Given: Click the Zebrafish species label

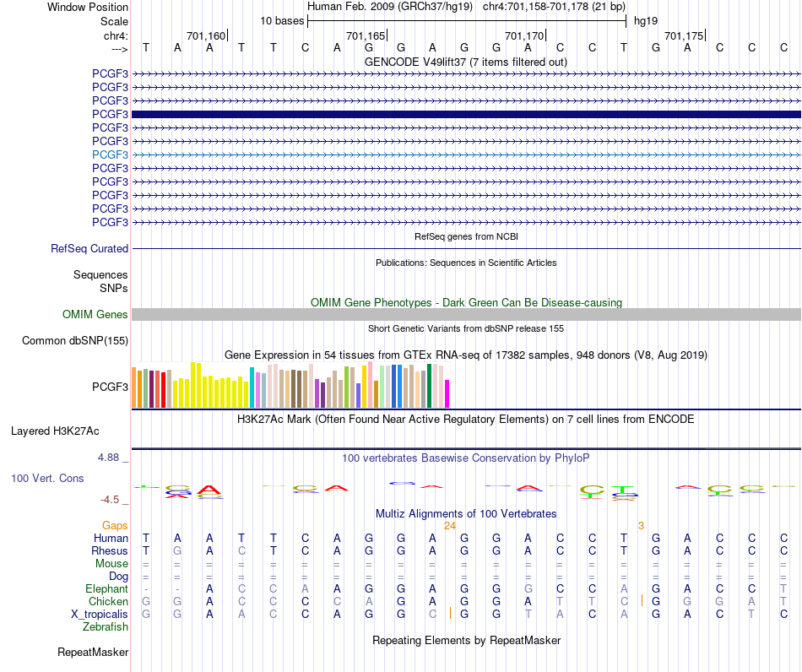Looking at the screenshot, I should 106,627.
